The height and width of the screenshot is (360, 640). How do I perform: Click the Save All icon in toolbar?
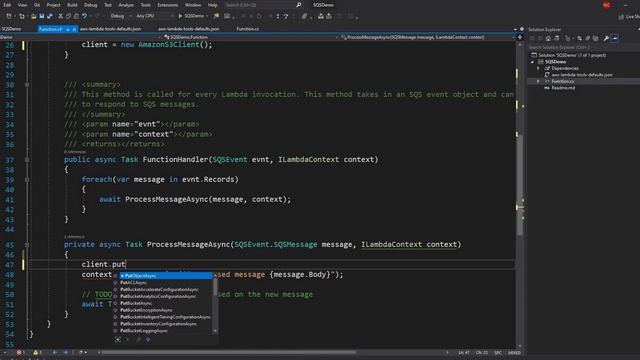(50, 16)
